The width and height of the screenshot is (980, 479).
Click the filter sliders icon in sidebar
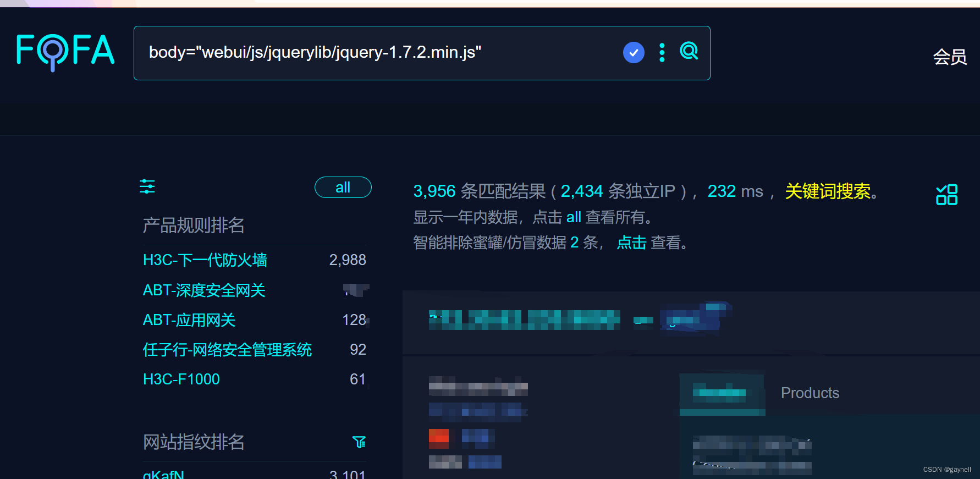(x=147, y=187)
